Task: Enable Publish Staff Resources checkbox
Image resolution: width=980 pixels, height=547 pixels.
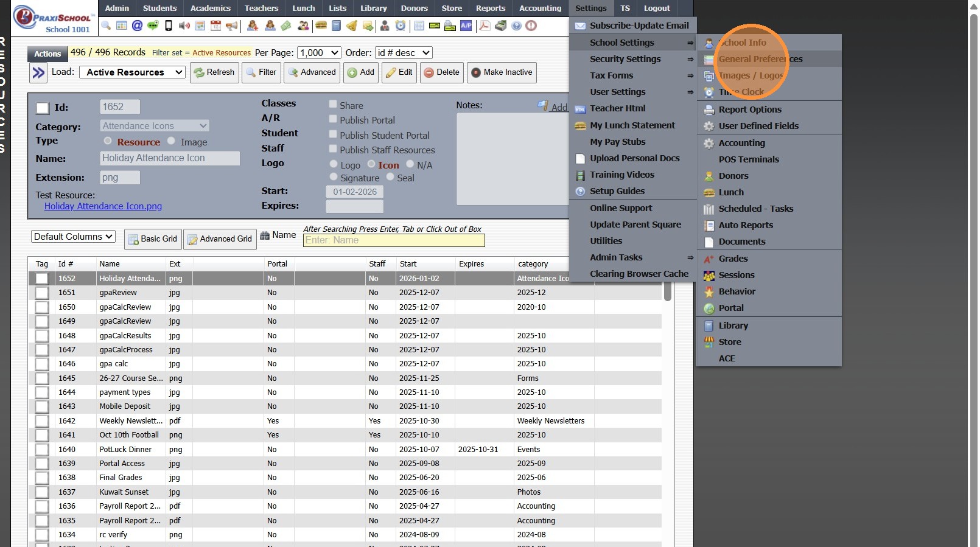Action: pyautogui.click(x=333, y=148)
